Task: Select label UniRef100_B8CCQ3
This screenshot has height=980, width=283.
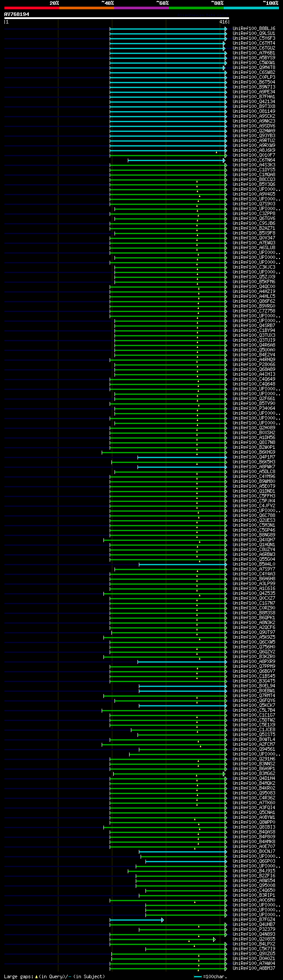Action: pyautogui.click(x=254, y=179)
